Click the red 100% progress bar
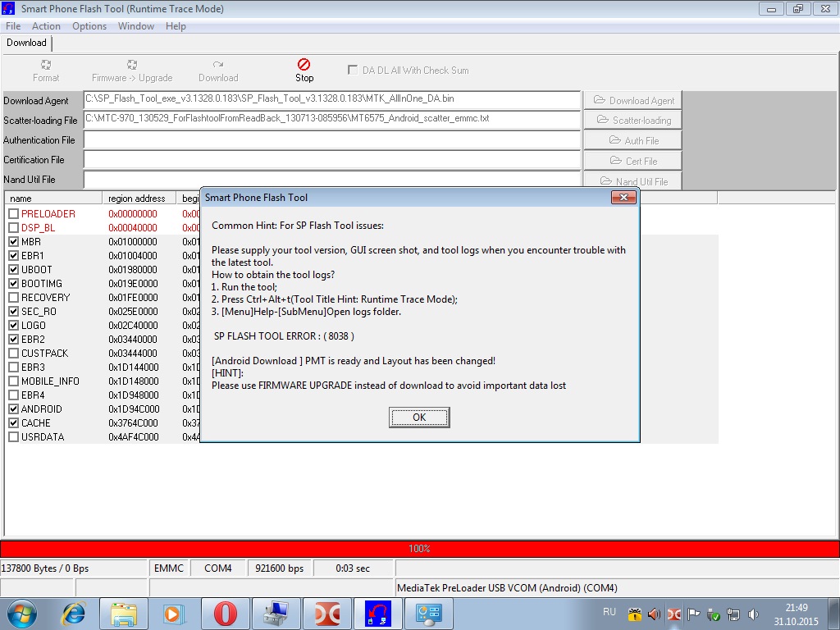This screenshot has width=840, height=630. (420, 549)
